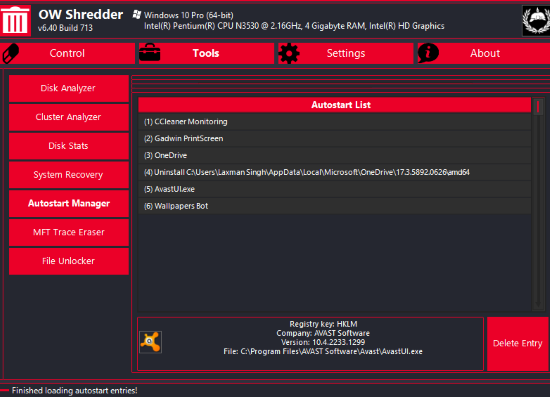
Task: Click the v6.40 Build 713 version text
Action: [65, 28]
